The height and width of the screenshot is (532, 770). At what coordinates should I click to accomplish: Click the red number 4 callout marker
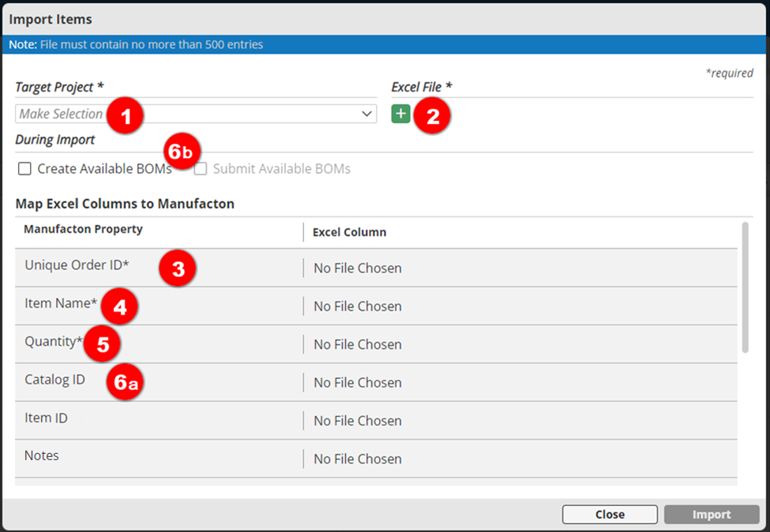[x=119, y=306]
